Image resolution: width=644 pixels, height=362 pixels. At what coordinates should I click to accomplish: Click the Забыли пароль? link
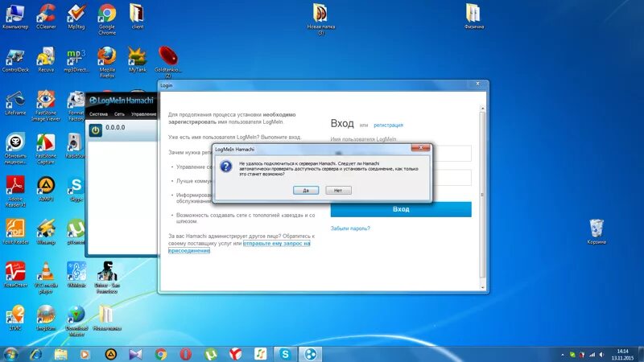[350, 228]
